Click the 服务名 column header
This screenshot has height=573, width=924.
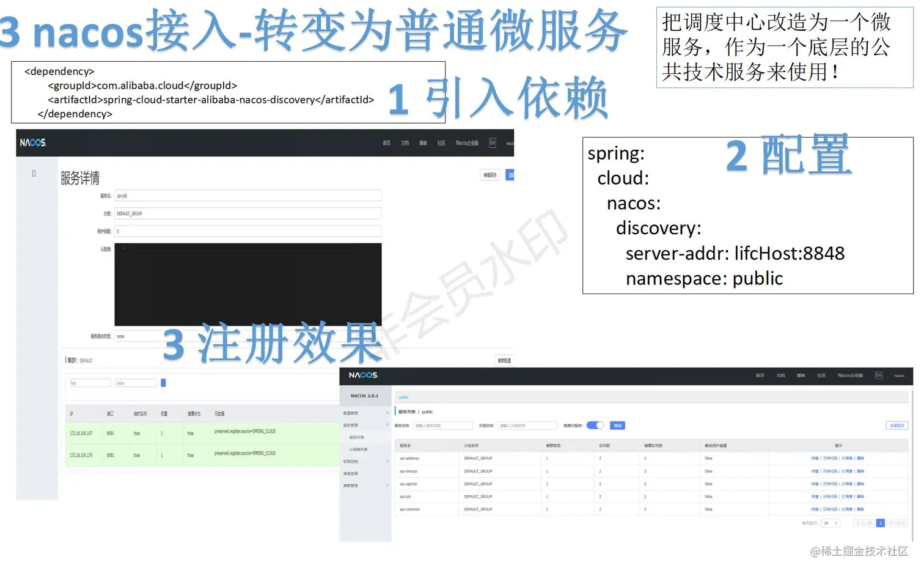pos(405,445)
